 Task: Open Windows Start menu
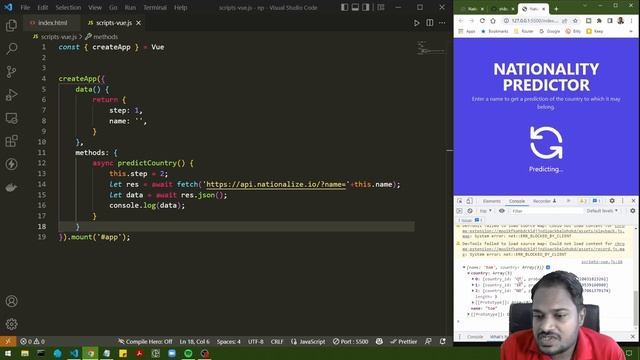point(8,353)
